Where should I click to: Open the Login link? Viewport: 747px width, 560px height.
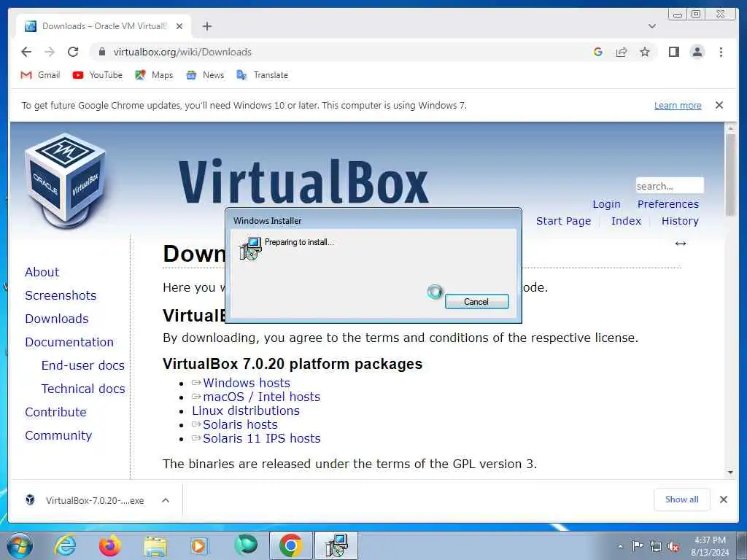pos(606,204)
